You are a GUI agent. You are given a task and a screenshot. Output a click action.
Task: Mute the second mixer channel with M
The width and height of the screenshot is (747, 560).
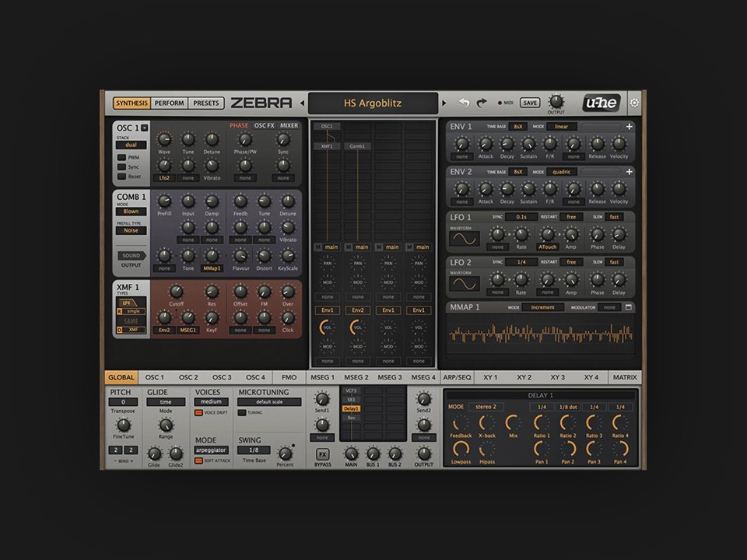pos(349,247)
